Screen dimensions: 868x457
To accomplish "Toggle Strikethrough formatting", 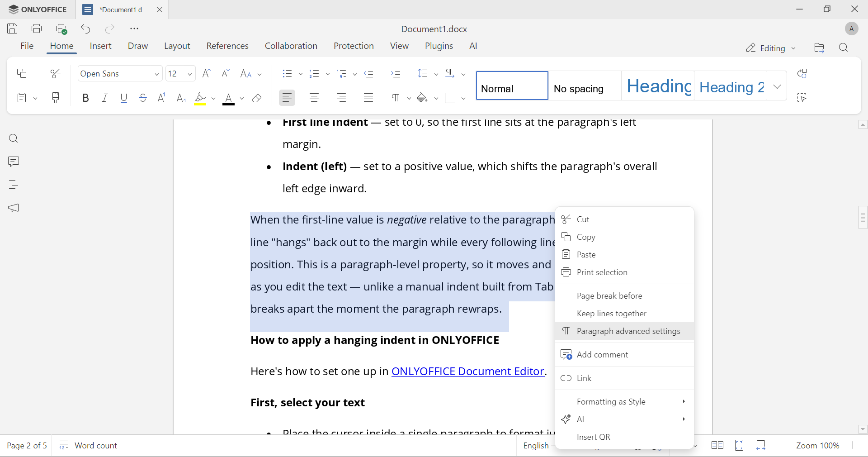I will click(x=143, y=98).
